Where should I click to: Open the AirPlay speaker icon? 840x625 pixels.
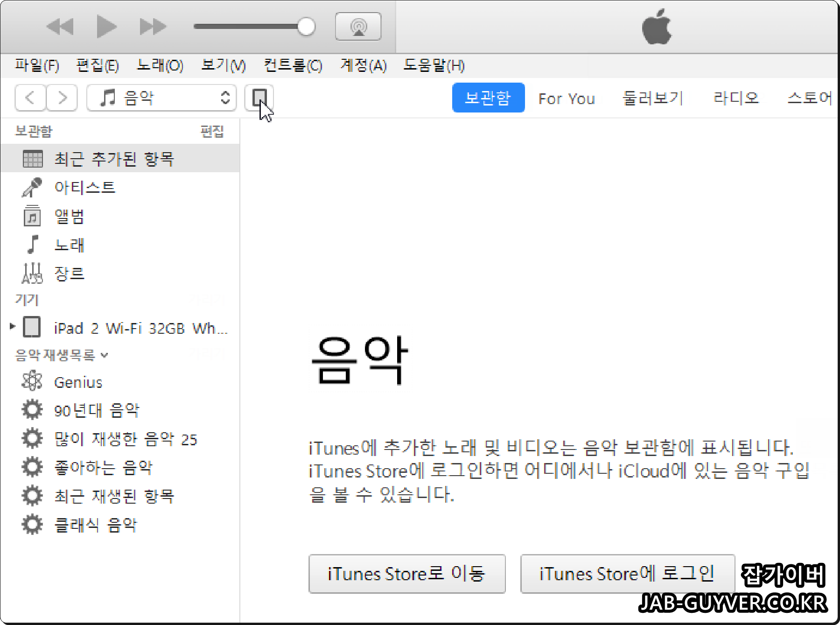[358, 27]
